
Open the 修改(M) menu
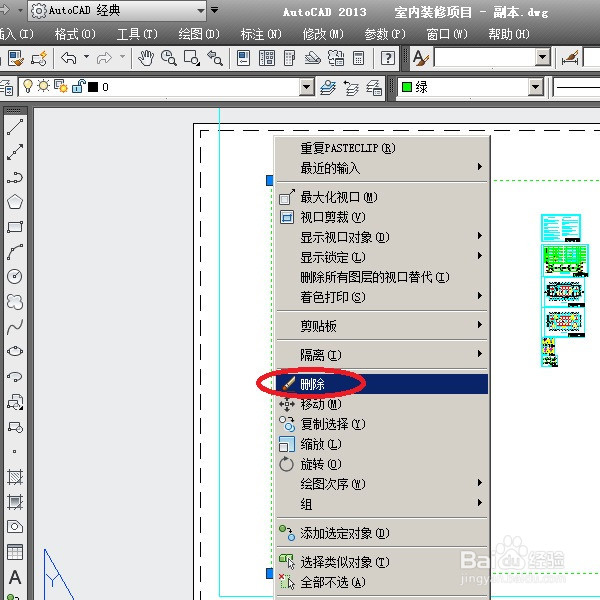coord(323,34)
